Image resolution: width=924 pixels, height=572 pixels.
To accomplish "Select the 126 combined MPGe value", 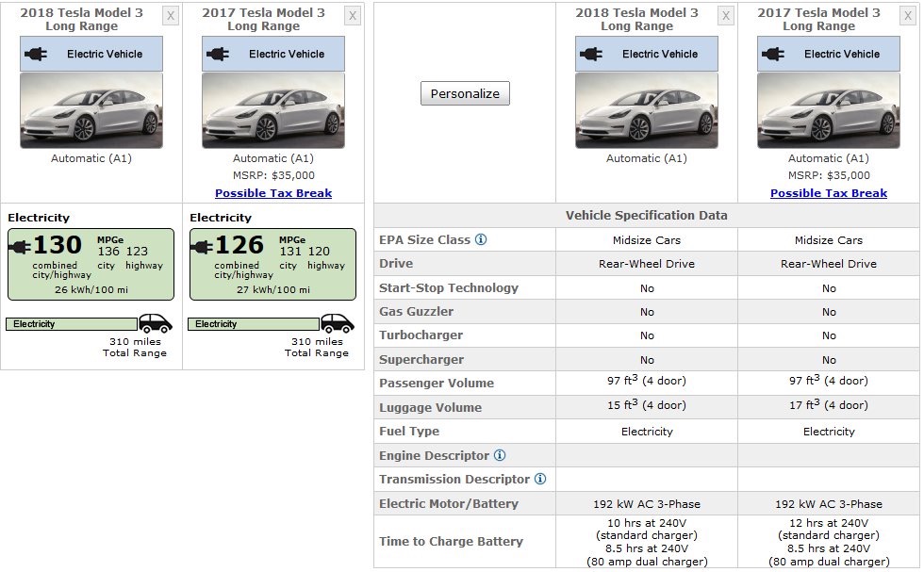I will click(239, 244).
